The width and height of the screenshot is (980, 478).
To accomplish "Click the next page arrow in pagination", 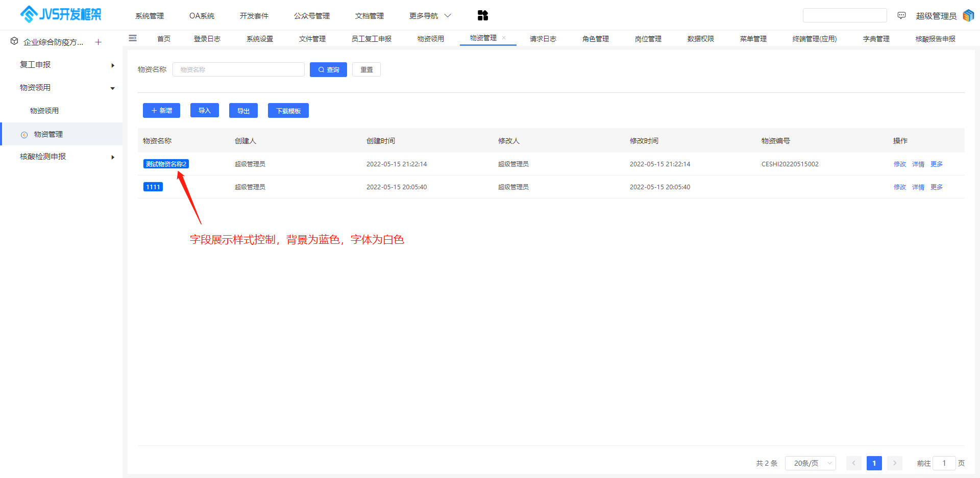I will (x=894, y=463).
